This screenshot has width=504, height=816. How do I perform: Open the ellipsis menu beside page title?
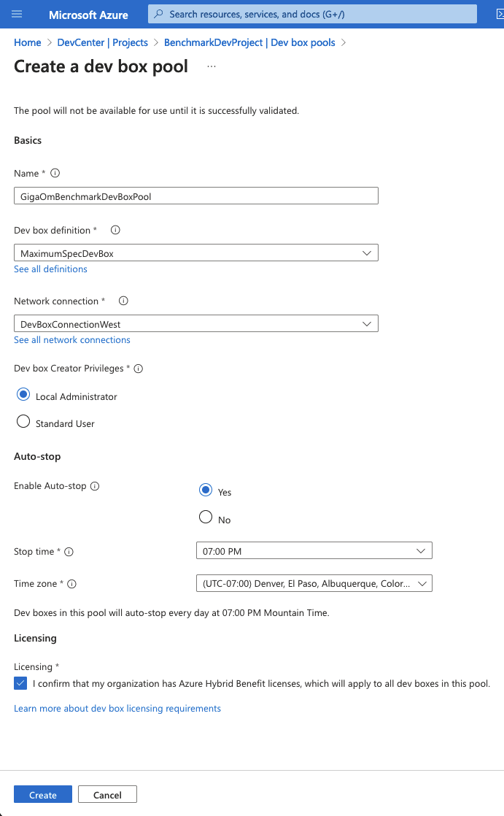[x=212, y=66]
